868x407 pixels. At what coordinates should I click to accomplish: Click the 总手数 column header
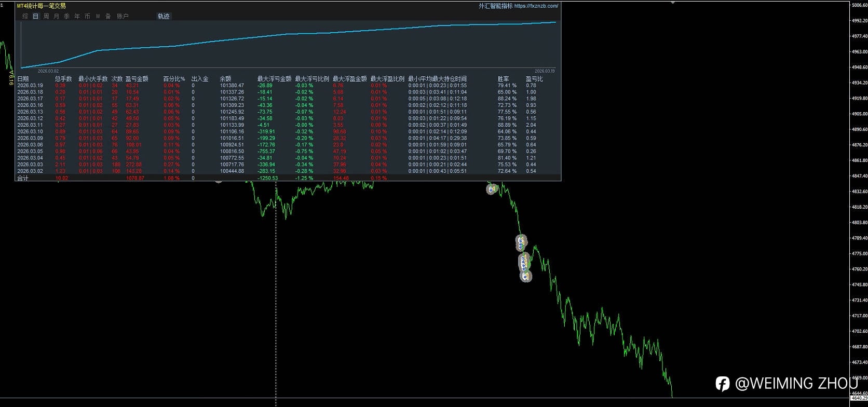(63, 79)
